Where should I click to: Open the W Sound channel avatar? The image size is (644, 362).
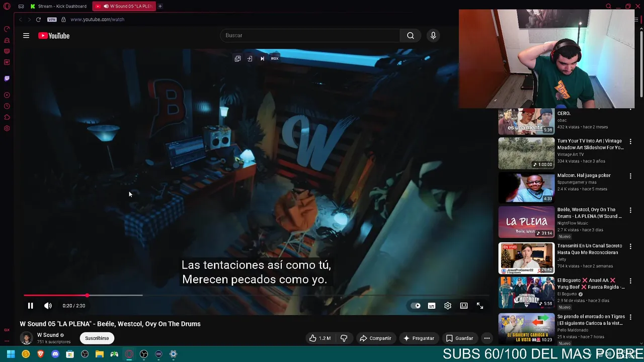coord(26,338)
